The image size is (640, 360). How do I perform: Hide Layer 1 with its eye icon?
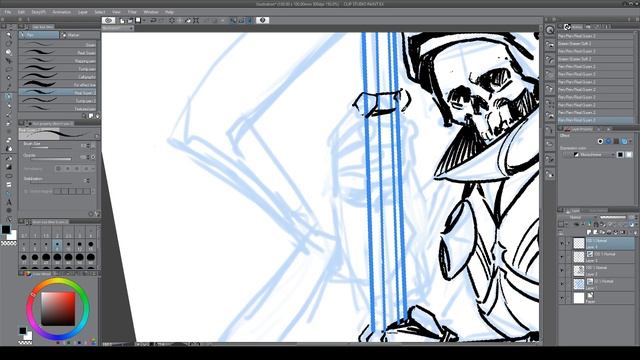[562, 284]
